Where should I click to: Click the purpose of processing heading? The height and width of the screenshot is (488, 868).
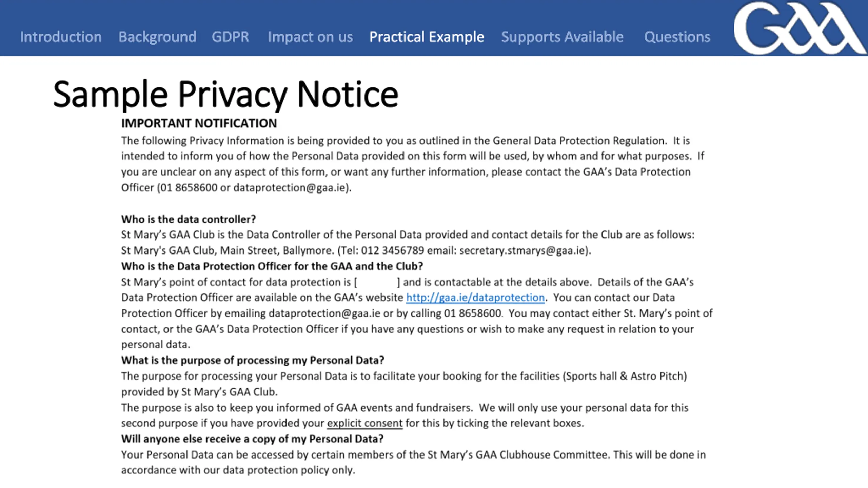pos(253,360)
